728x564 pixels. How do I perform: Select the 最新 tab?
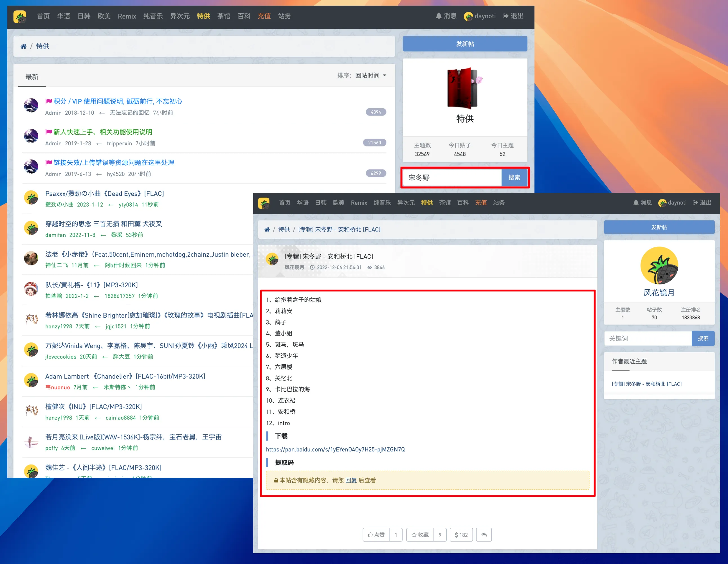pyautogui.click(x=32, y=77)
